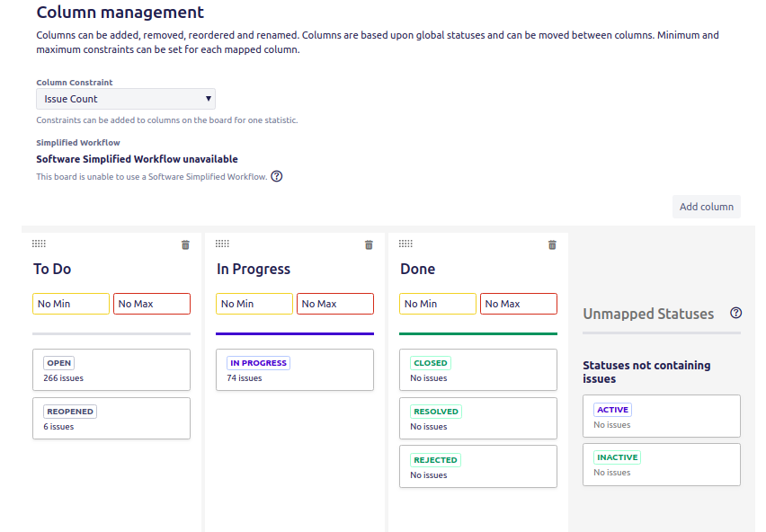The image size is (766, 532).
Task: Set the To Do column No Max field
Action: [152, 304]
